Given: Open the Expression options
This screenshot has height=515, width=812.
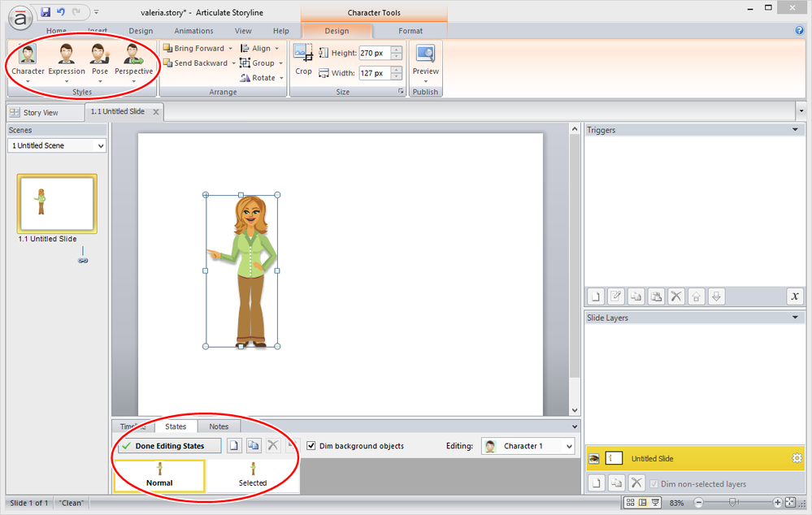Looking at the screenshot, I should 66,61.
